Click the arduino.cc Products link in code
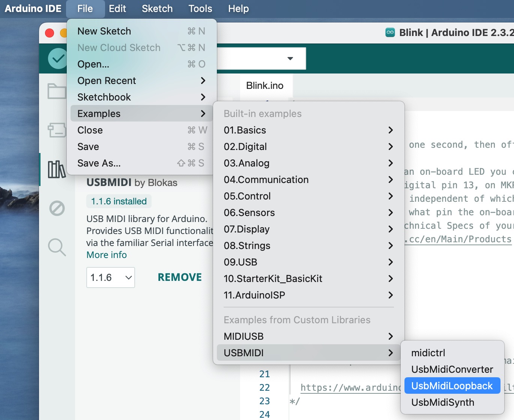514x420 pixels. (458, 239)
